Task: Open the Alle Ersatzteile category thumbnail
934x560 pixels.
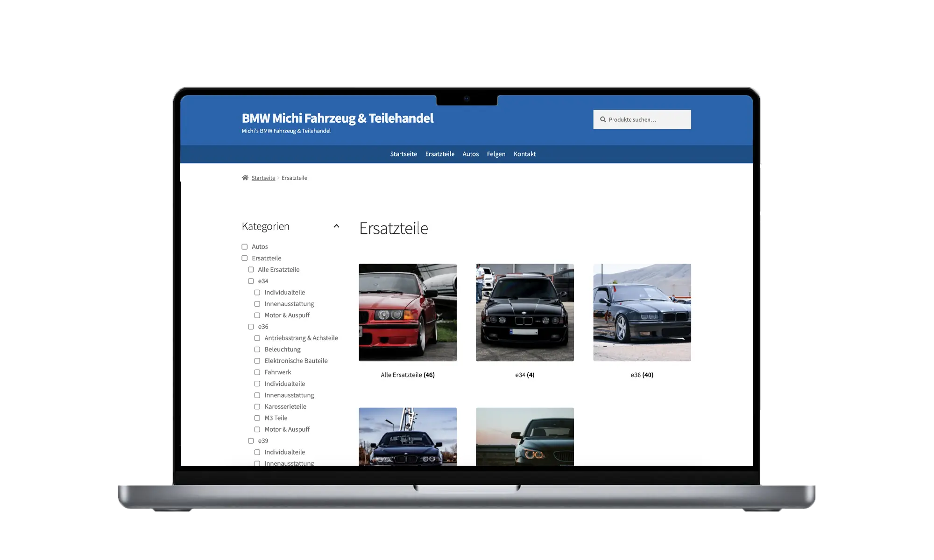Action: pyautogui.click(x=407, y=312)
